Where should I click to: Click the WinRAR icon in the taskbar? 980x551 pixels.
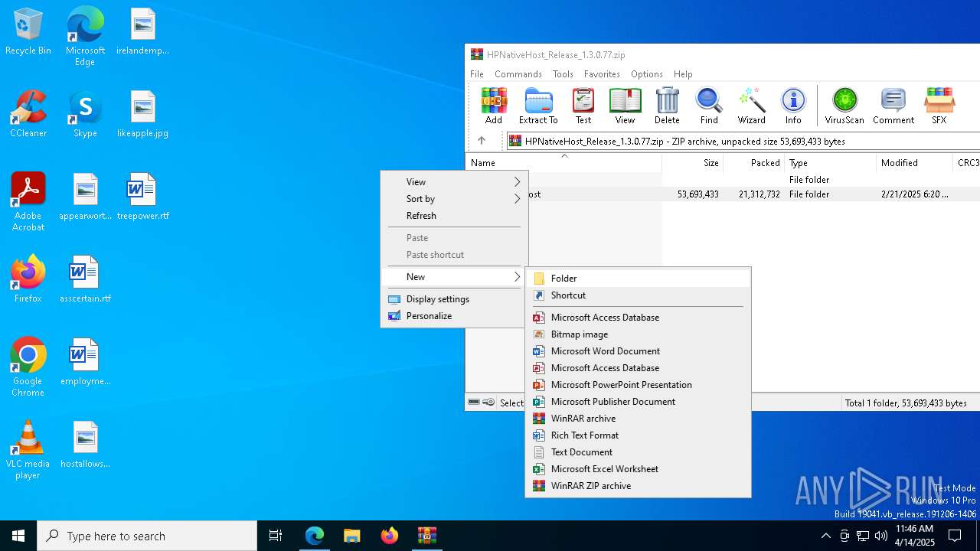click(x=426, y=536)
